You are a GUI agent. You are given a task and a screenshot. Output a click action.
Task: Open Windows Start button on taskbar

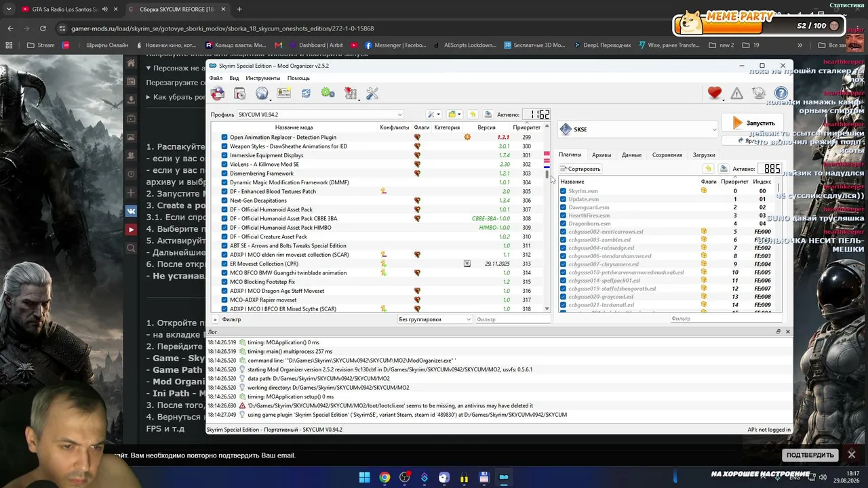(364, 477)
